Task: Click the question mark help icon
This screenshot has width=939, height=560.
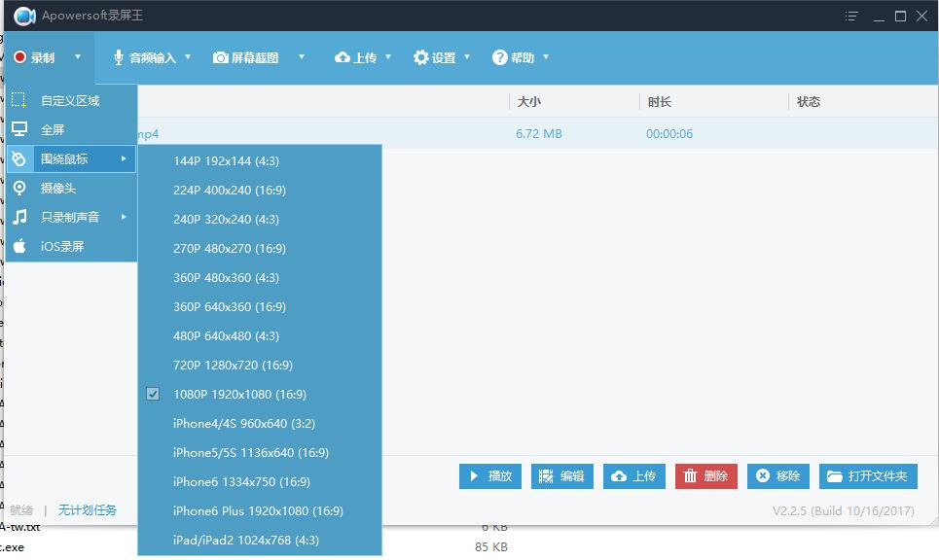Action: (499, 57)
